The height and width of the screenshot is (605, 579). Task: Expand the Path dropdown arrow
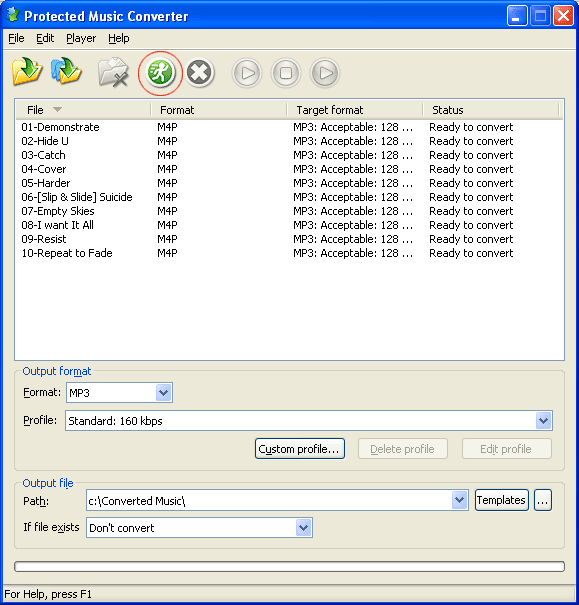pos(459,500)
